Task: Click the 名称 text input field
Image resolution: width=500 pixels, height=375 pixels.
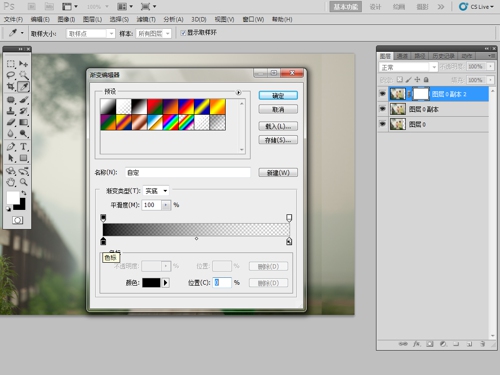Action: (x=188, y=173)
